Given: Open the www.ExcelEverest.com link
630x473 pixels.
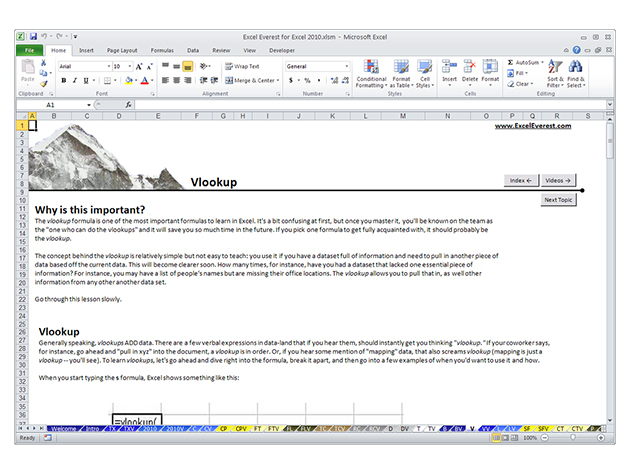Looking at the screenshot, I should (533, 126).
